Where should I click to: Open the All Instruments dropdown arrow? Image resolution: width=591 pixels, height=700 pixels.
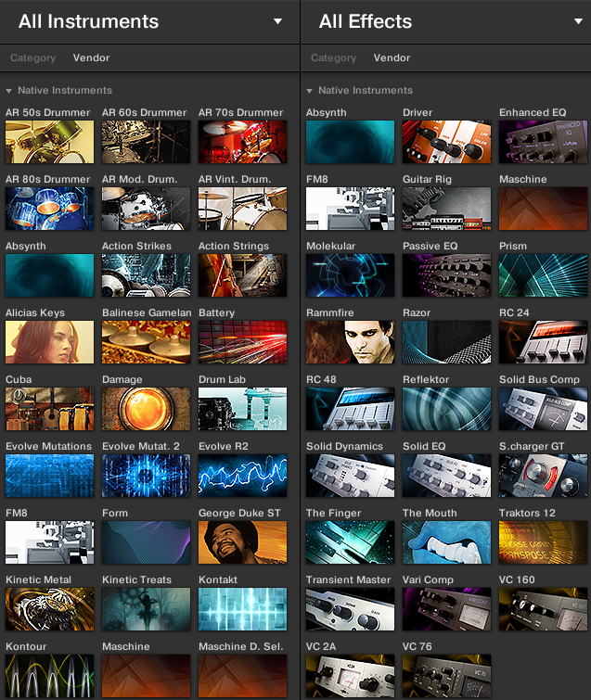(x=277, y=21)
